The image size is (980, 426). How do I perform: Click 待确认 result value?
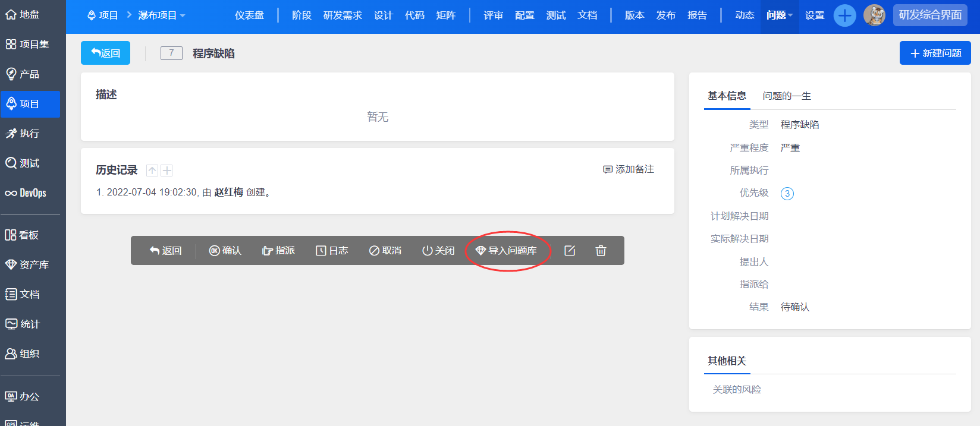pos(795,307)
